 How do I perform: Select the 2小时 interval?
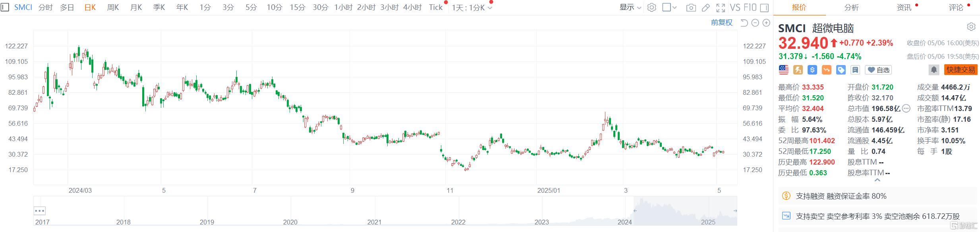click(x=366, y=8)
